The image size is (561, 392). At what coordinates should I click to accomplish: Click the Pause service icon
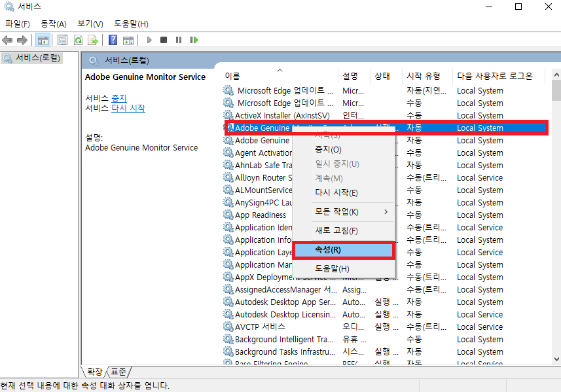[179, 40]
